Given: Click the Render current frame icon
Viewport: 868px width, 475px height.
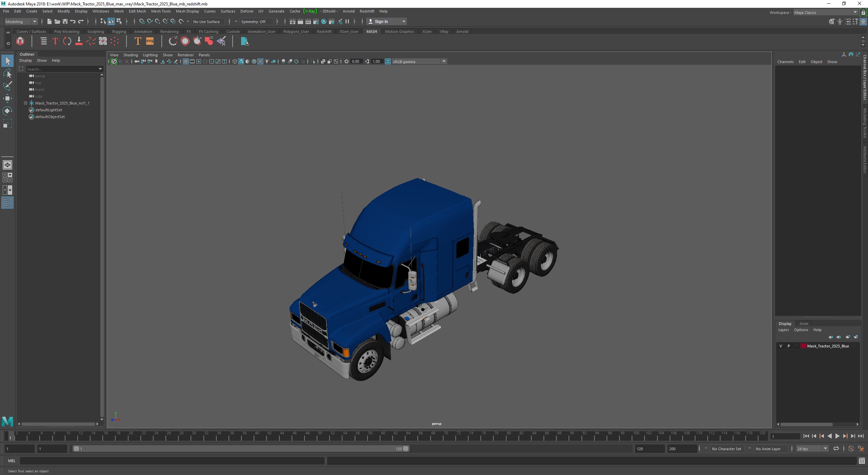Looking at the screenshot, I should (300, 21).
